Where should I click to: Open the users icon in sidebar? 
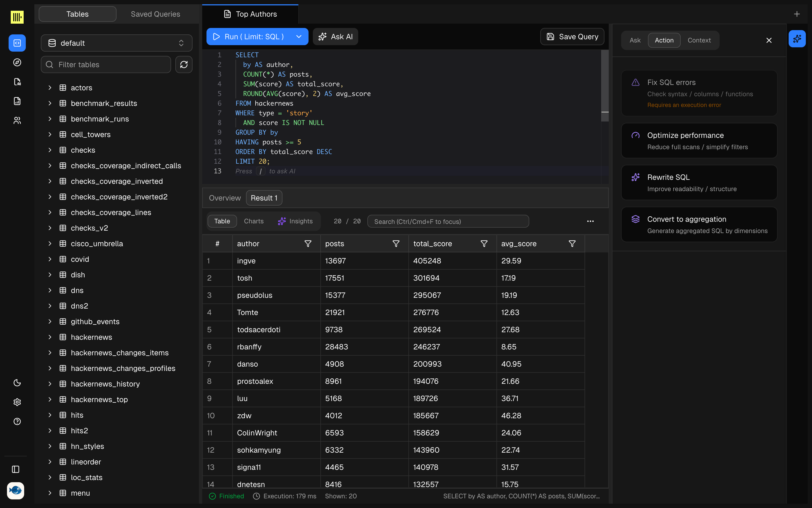pos(17,120)
